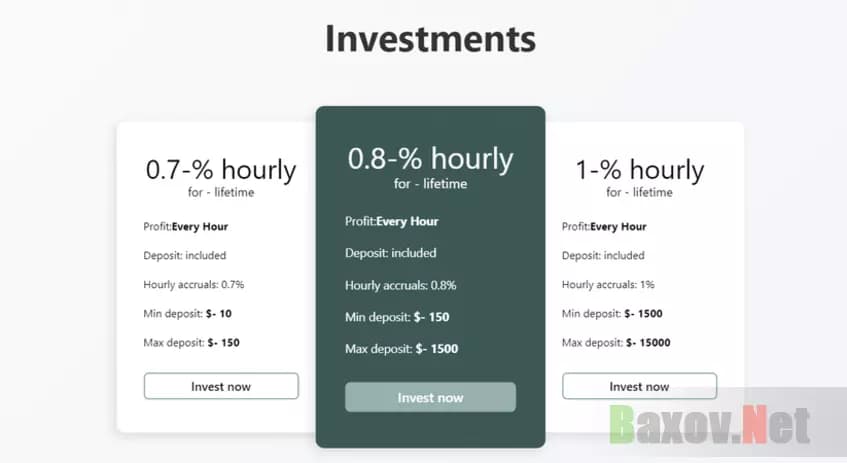Click Min deposit $- 10 line
The image size is (847, 463).
[188, 314]
